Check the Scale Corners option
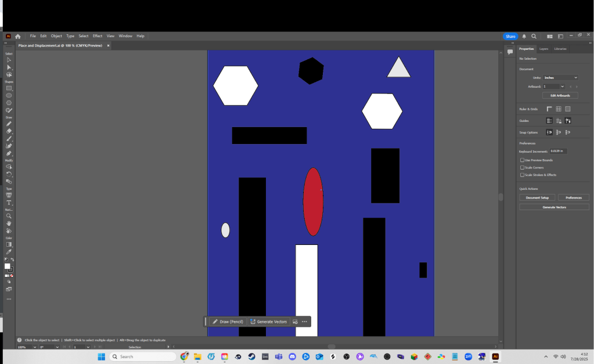This screenshot has height=364, width=594. [522, 167]
